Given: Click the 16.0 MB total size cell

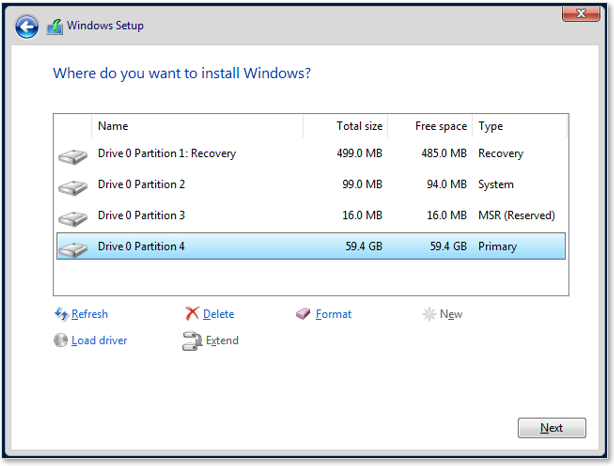Looking at the screenshot, I should [362, 215].
